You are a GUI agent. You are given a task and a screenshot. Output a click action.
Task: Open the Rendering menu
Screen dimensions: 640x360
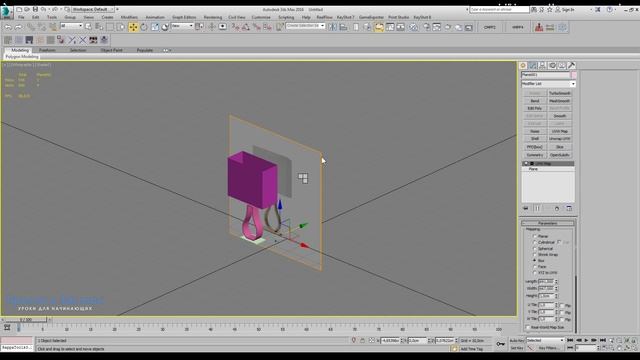coord(213,17)
